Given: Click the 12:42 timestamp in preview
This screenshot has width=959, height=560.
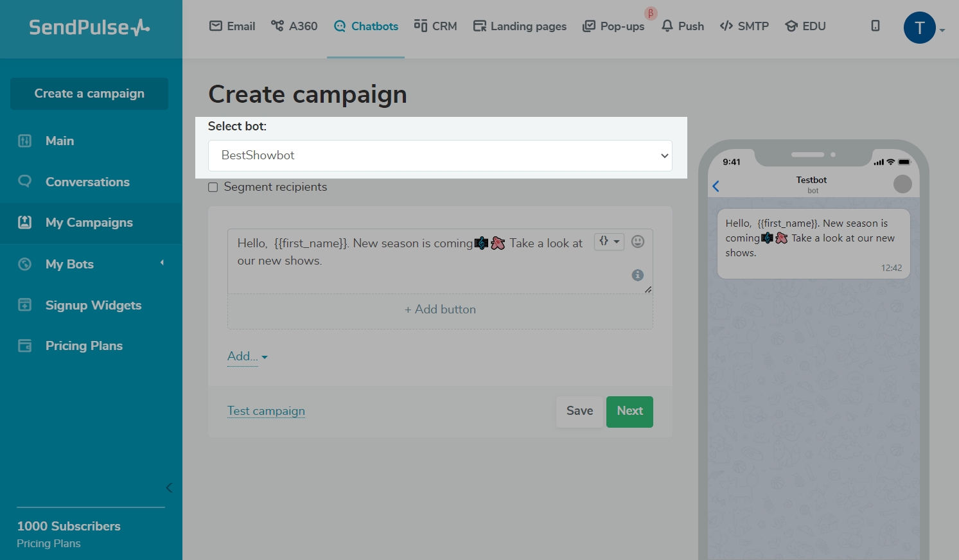Looking at the screenshot, I should click(x=892, y=268).
